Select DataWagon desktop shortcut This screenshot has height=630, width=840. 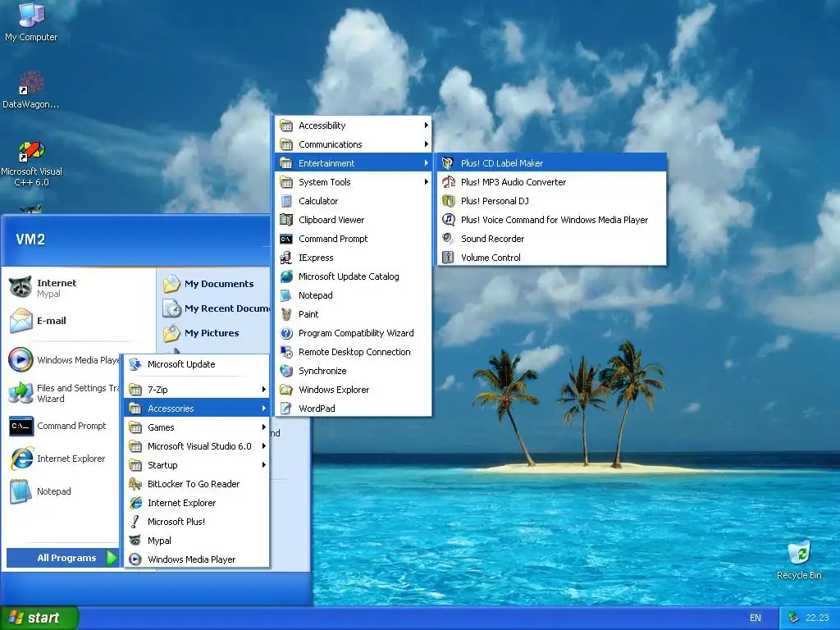[31, 90]
